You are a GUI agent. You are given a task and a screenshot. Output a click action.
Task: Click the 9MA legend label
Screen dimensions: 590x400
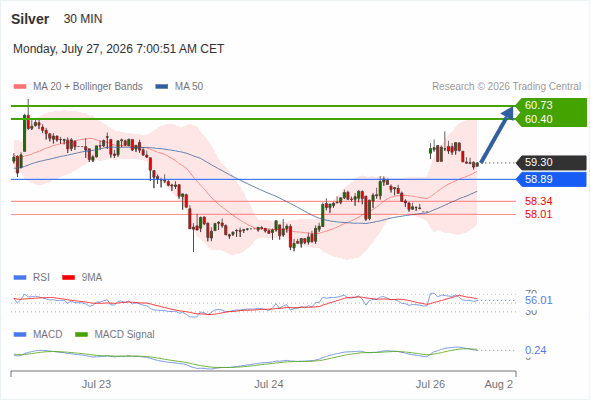pos(92,278)
